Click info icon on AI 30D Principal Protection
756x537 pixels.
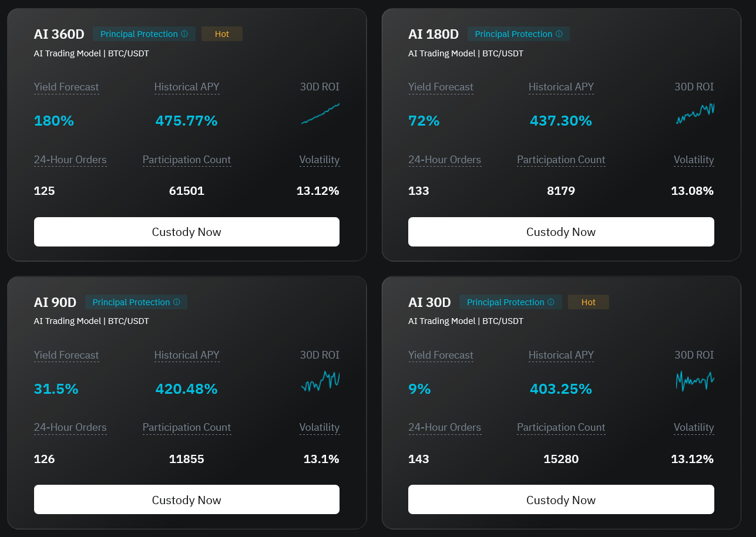pyautogui.click(x=551, y=302)
